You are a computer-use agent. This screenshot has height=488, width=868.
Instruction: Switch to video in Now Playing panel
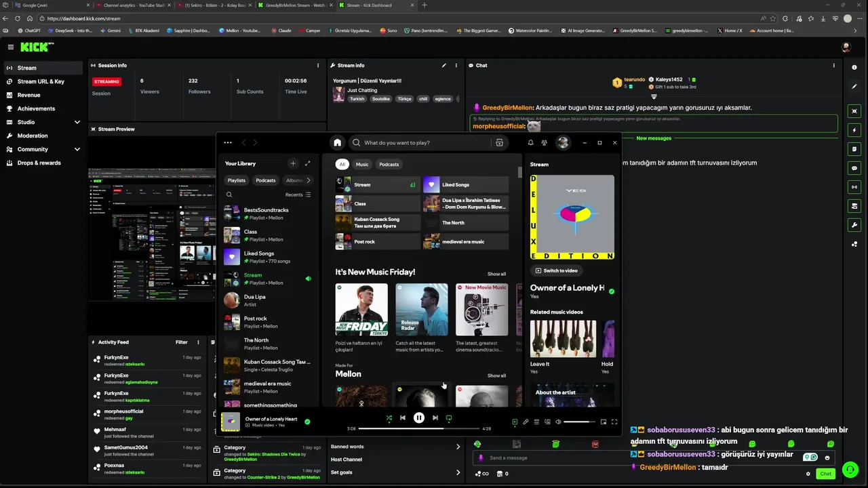(x=557, y=270)
